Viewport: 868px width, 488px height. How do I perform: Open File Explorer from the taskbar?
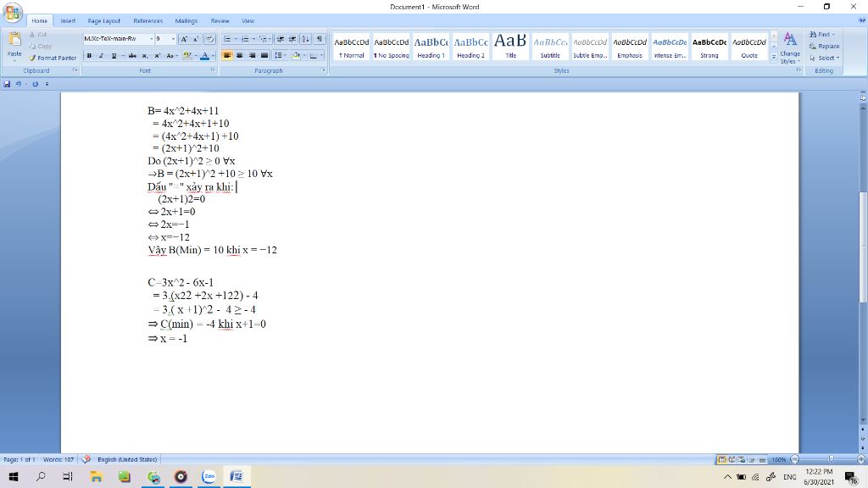(97, 476)
